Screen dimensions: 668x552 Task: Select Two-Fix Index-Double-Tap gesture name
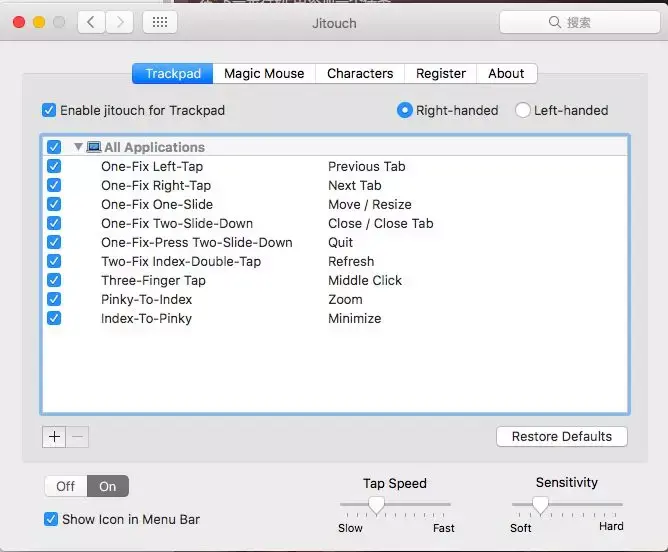(181, 261)
